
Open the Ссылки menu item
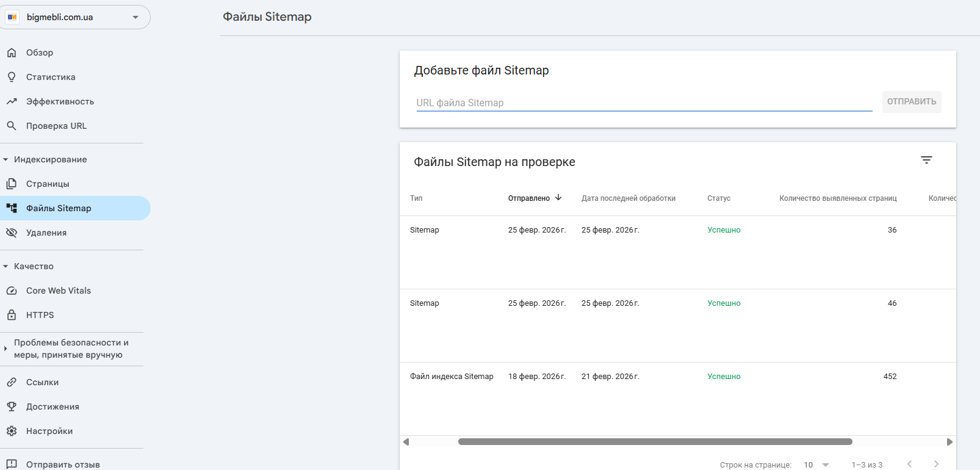pyautogui.click(x=43, y=382)
